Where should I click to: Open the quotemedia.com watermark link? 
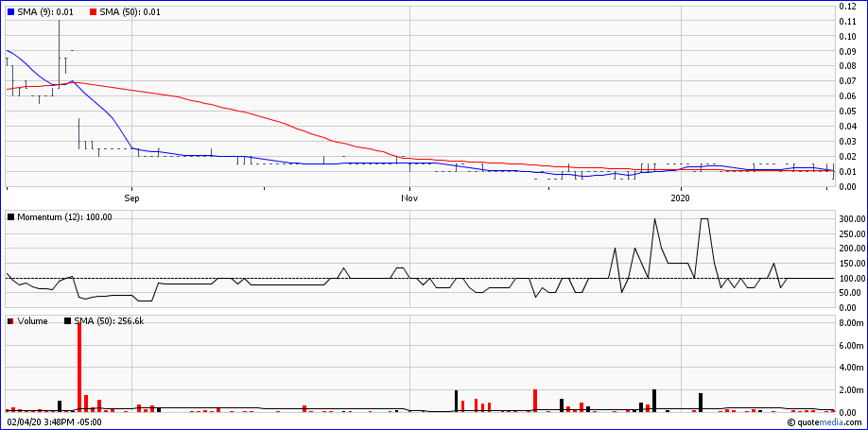pos(830,422)
